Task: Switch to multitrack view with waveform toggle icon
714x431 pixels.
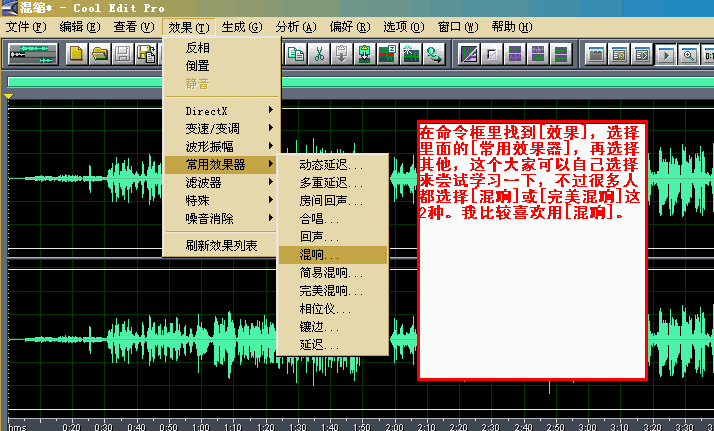Action: tap(33, 54)
